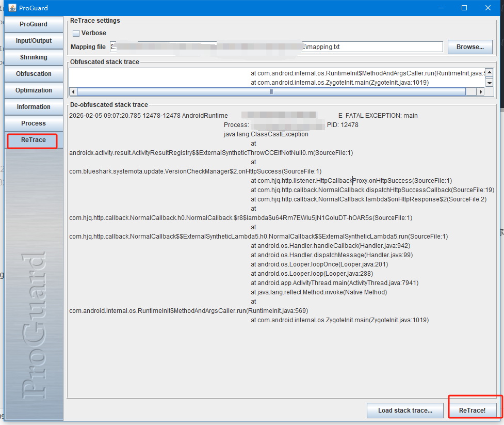The width and height of the screenshot is (504, 425).
Task: Maximize the ProGuard window
Action: coord(464,8)
